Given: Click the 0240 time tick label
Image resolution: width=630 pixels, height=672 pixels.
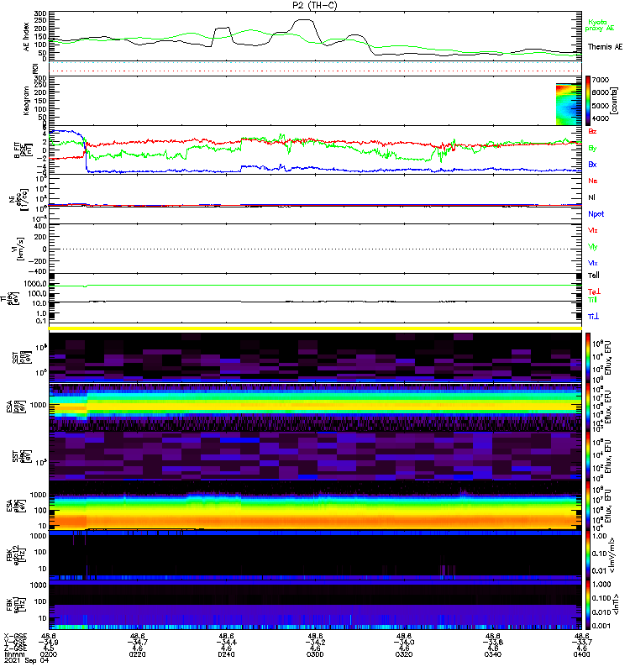Looking at the screenshot, I should (x=226, y=654).
